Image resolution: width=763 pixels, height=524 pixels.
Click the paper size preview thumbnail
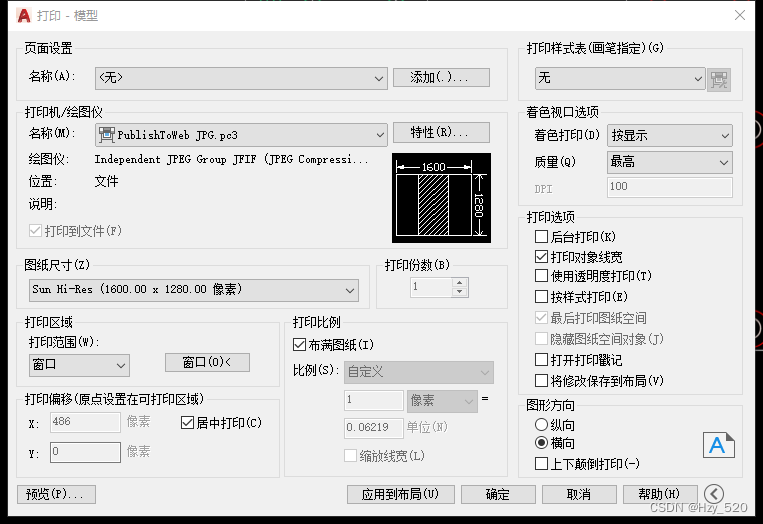pyautogui.click(x=441, y=198)
